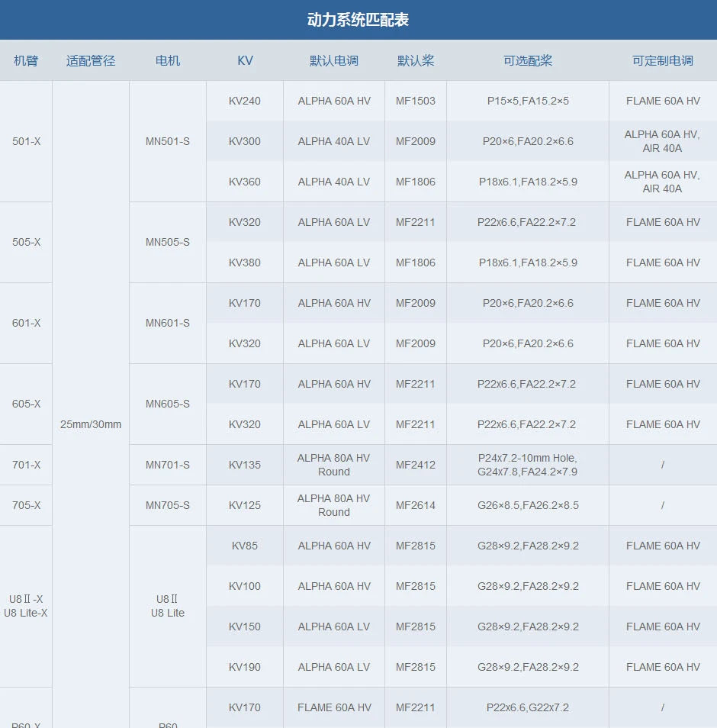Screen dimensions: 717x728
Task: Click the P24x7.2-10mm Hole propeller cell
Action: click(x=528, y=465)
